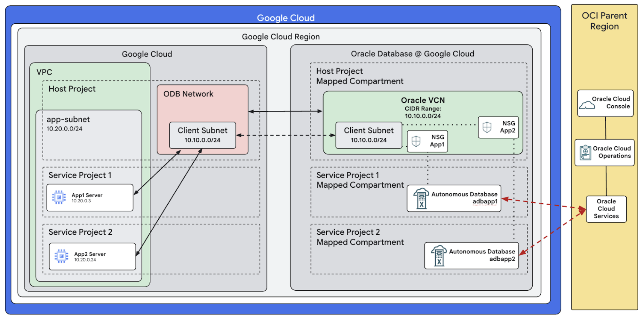Viewport: 644px width, 316px height.
Task: Select the App2 Server chip icon
Action: (x=61, y=256)
